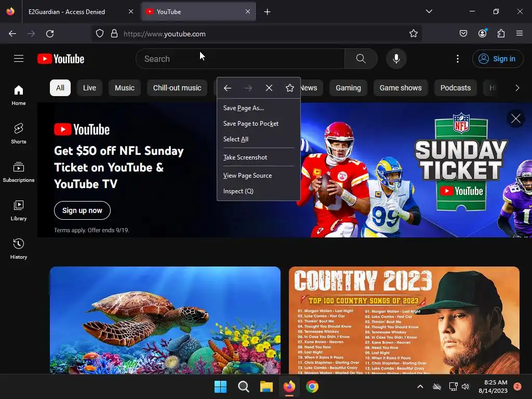
Task: Click Sign up now on banner
Action: pyautogui.click(x=82, y=210)
